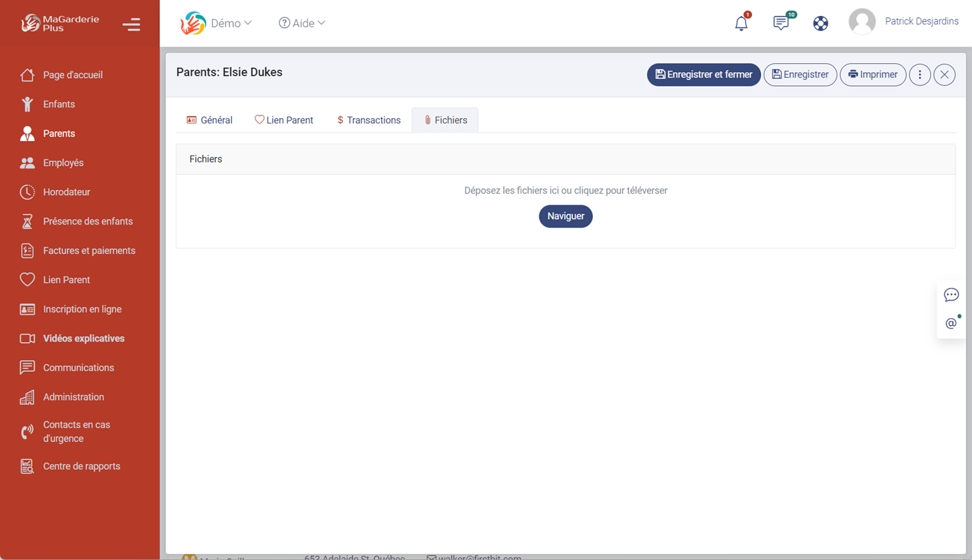Click the Imprimer button
972x560 pixels.
point(873,75)
